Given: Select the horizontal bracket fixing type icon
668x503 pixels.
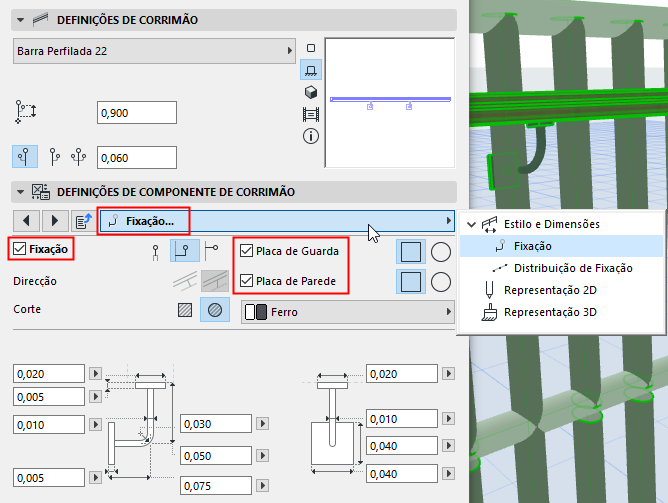Looking at the screenshot, I should (x=212, y=250).
